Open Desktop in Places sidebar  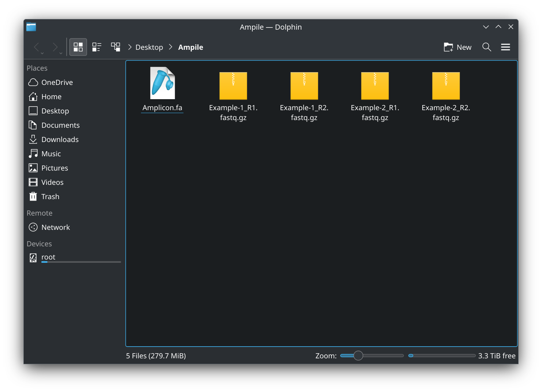click(74, 111)
